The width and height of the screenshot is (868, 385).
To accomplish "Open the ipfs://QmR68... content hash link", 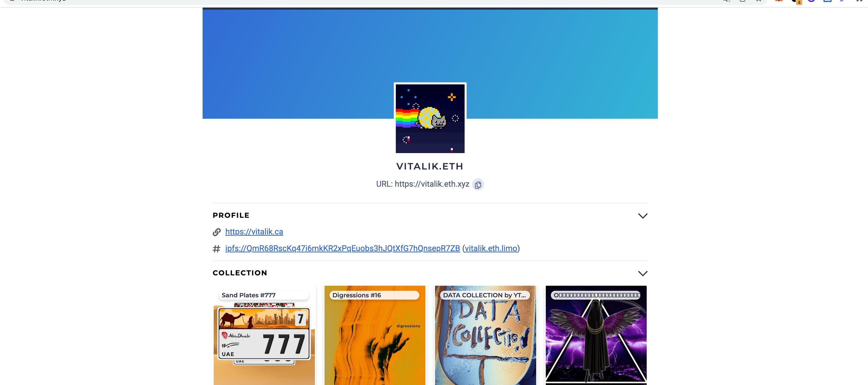I will 342,248.
